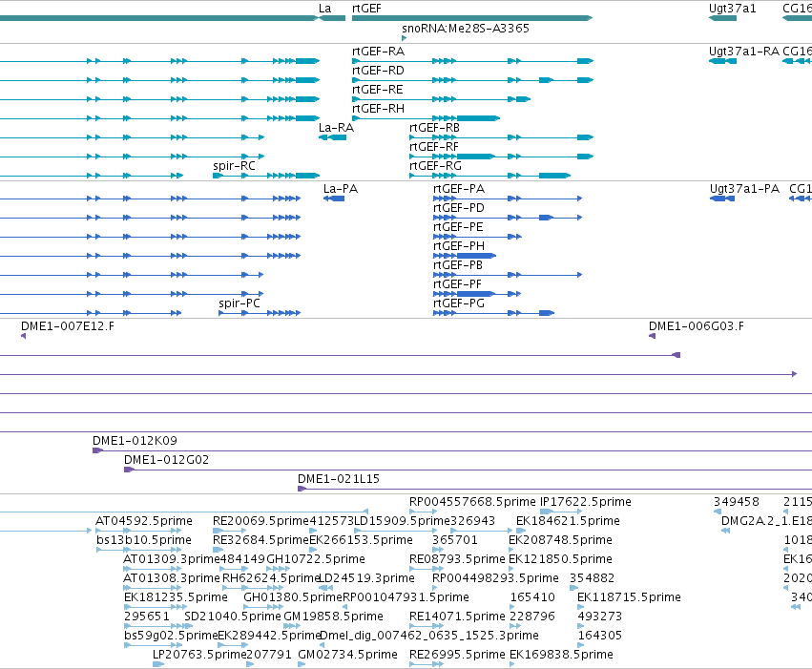Click EST label 349458

pos(737,502)
